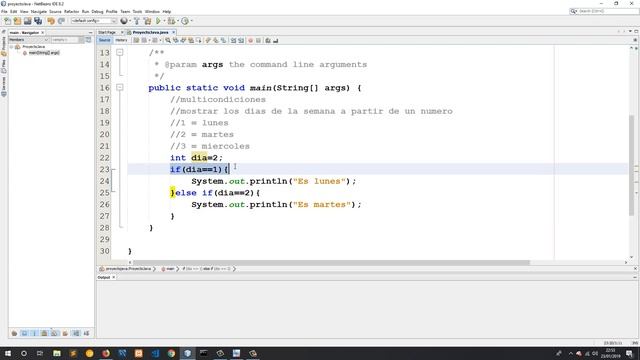Start Debug Project from toolbar
The image size is (640, 360).
(171, 21)
